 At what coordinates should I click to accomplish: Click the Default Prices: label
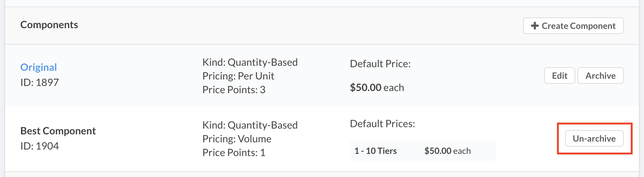click(382, 124)
